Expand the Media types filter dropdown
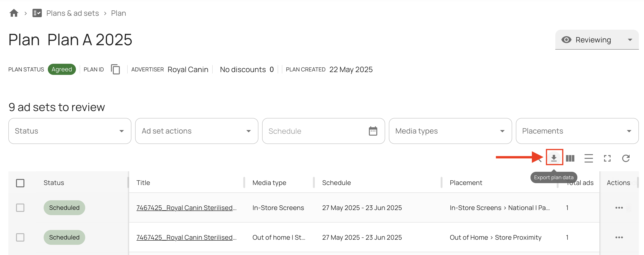 click(450, 131)
